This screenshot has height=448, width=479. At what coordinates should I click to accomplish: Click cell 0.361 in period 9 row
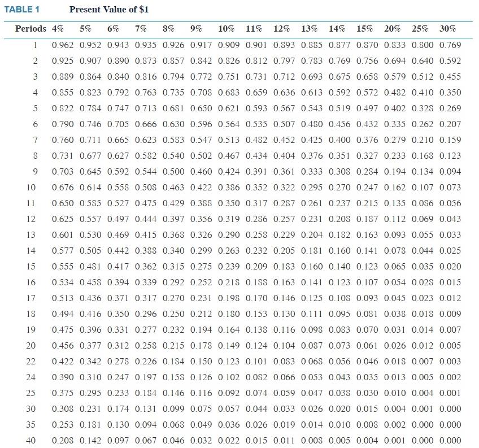click(284, 172)
